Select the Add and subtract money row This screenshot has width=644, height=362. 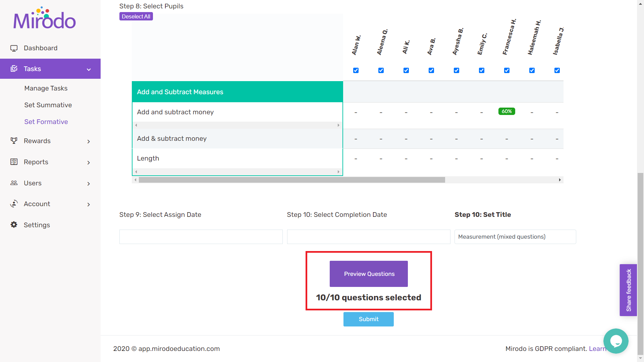237,112
